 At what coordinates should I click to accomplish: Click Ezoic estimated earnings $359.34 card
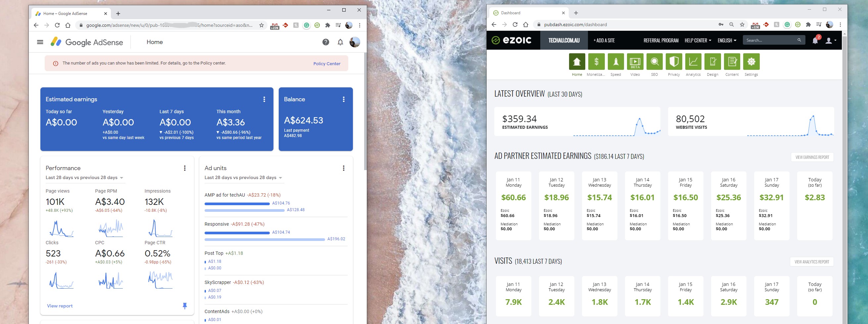pos(577,121)
